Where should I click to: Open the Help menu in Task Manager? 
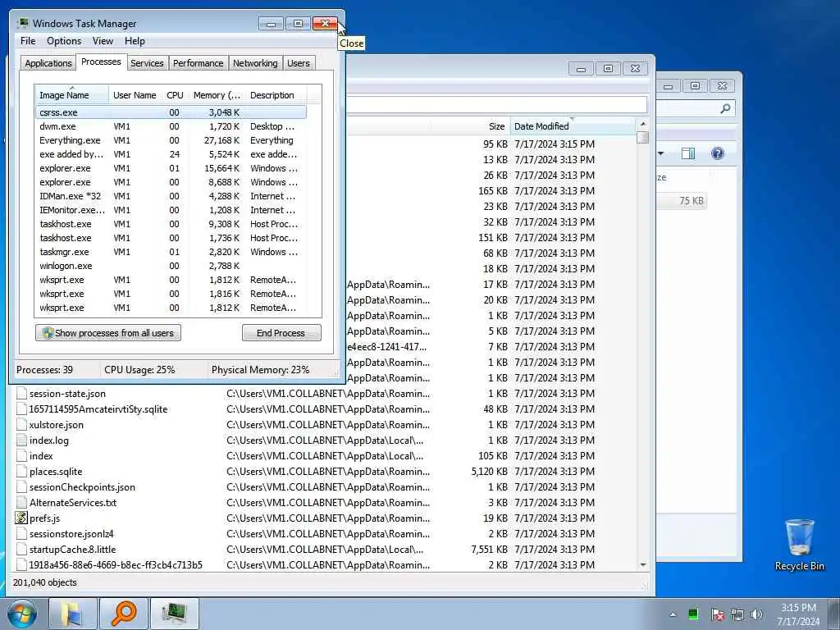click(135, 41)
